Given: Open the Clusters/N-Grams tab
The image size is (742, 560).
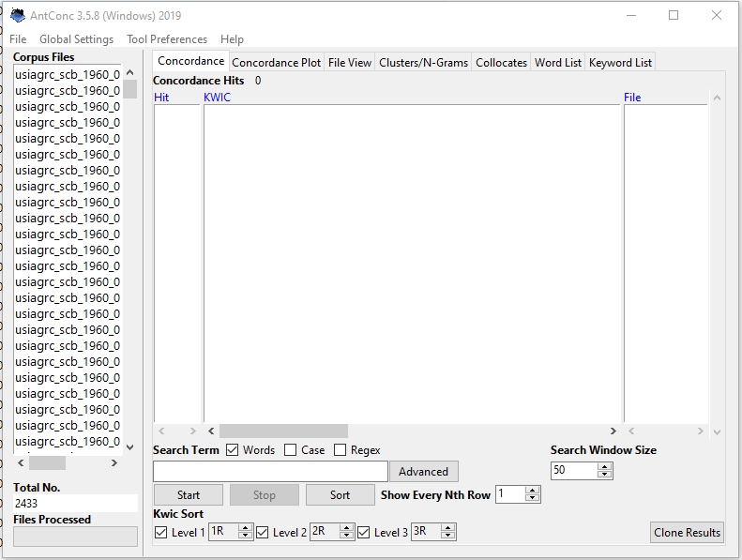Looking at the screenshot, I should [x=423, y=63].
